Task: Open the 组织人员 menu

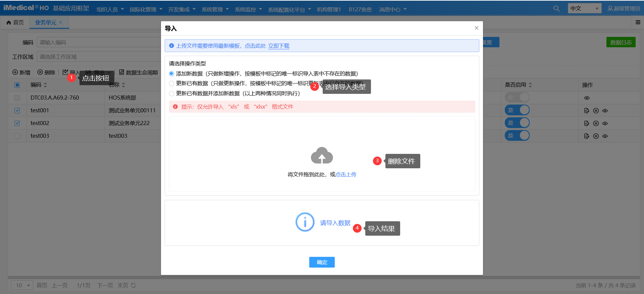Action: point(110,9)
